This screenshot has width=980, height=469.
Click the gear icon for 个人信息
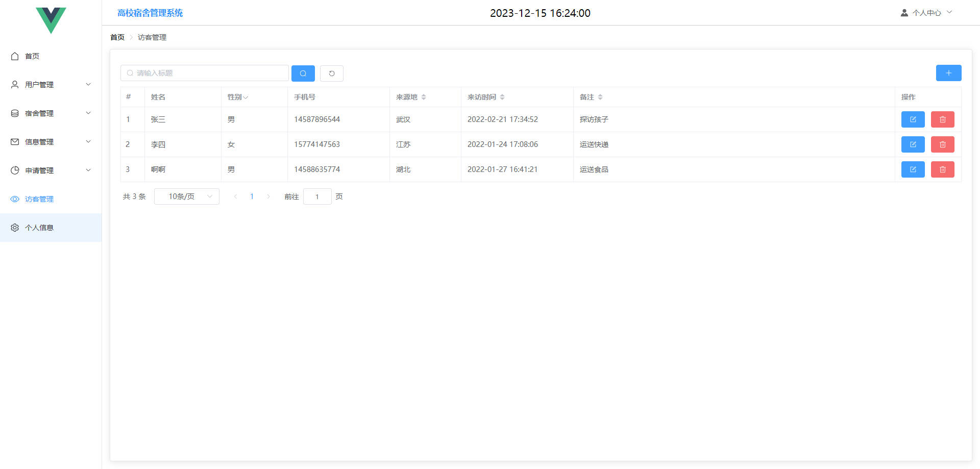click(15, 228)
